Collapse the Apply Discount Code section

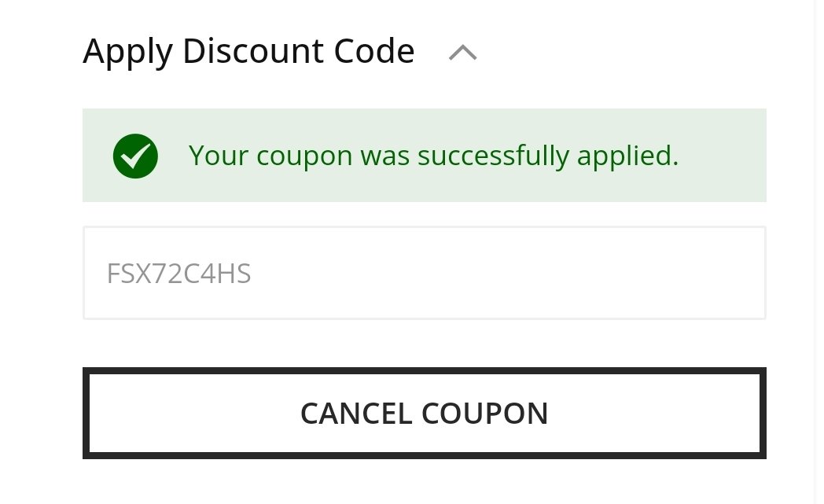(462, 53)
